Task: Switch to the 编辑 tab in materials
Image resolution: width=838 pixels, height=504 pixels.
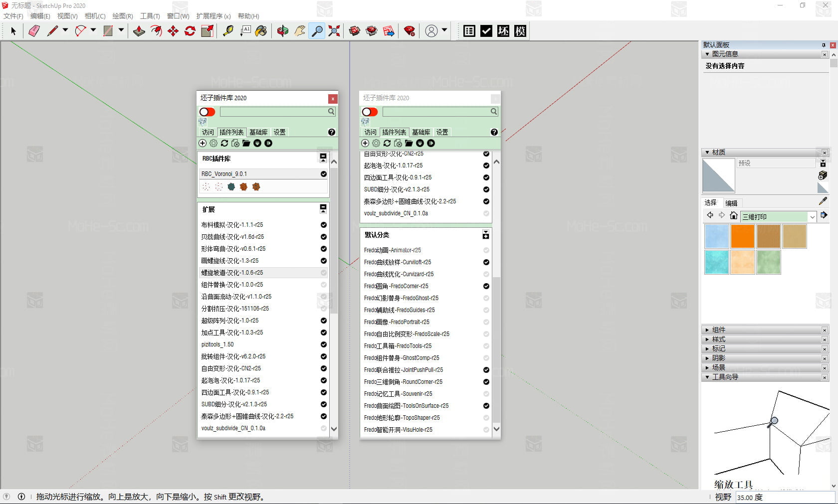Action: [x=731, y=203]
